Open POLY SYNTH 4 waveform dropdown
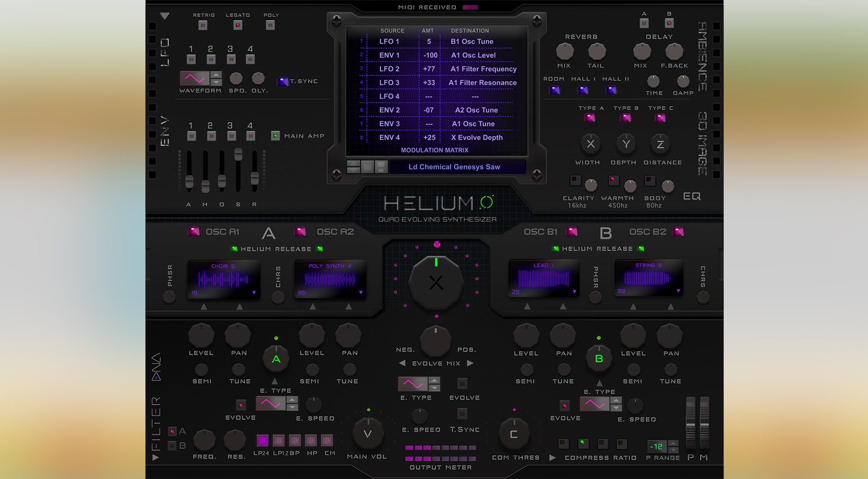Viewport: 868px width, 479px height. (x=361, y=292)
